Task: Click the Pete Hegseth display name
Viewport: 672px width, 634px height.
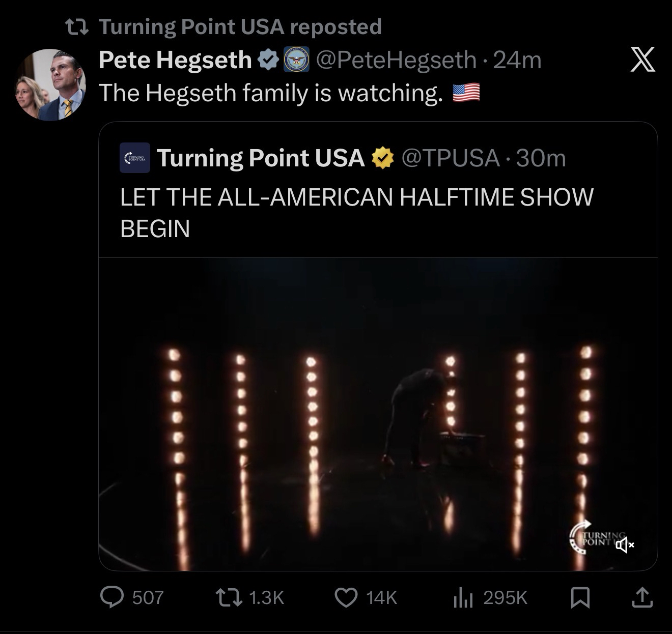Action: (175, 60)
